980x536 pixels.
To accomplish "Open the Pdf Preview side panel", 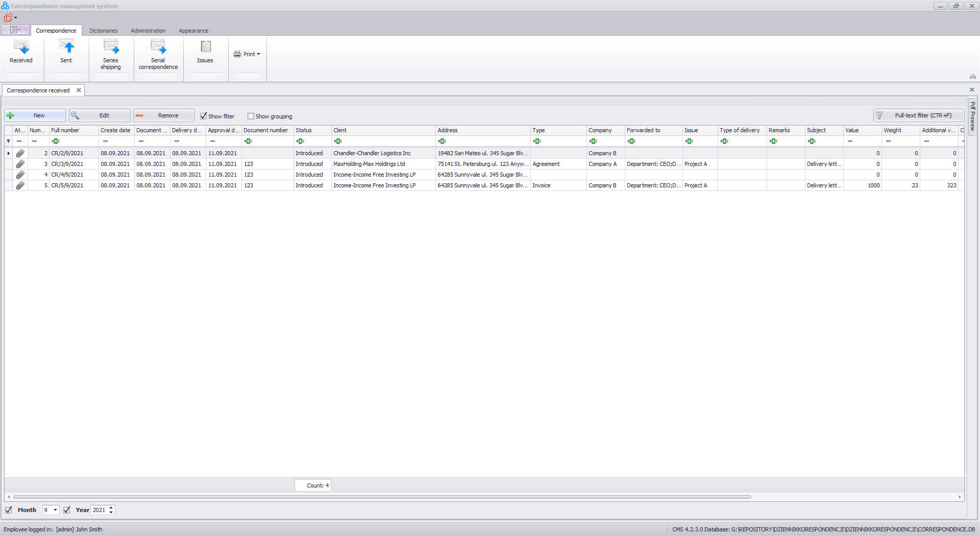I will [x=973, y=116].
